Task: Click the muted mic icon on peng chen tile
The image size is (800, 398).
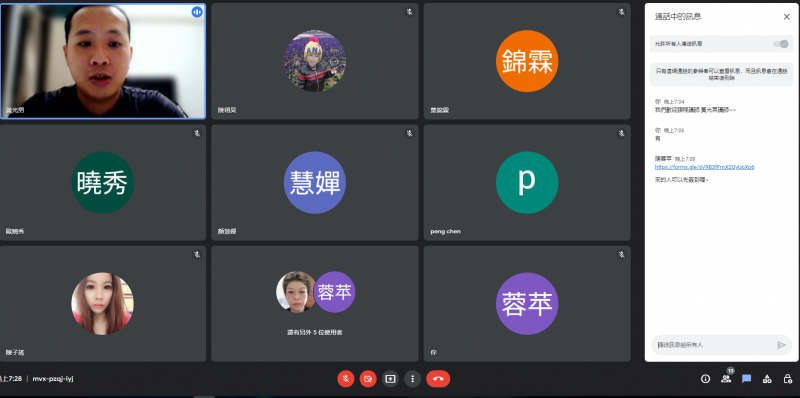Action: tap(621, 133)
